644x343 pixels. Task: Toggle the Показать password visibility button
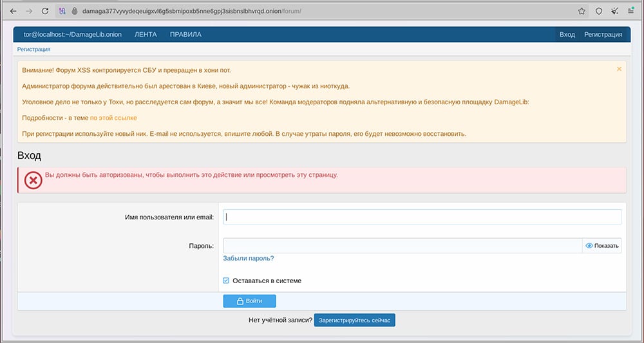(x=601, y=245)
